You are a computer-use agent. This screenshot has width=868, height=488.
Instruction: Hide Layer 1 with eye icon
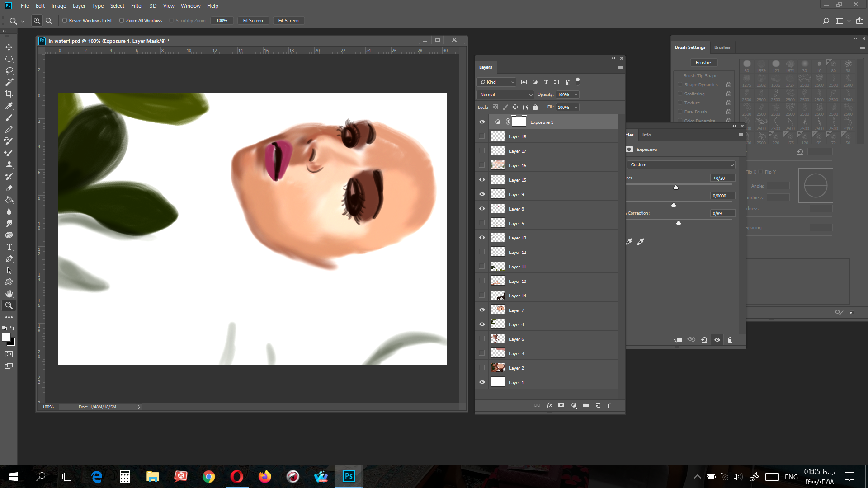coord(482,382)
